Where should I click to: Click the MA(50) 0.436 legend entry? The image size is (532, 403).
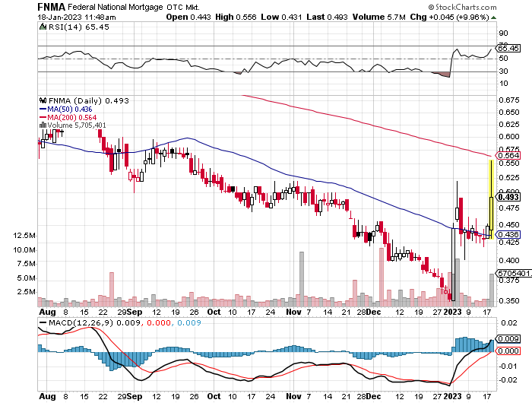pyautogui.click(x=70, y=109)
